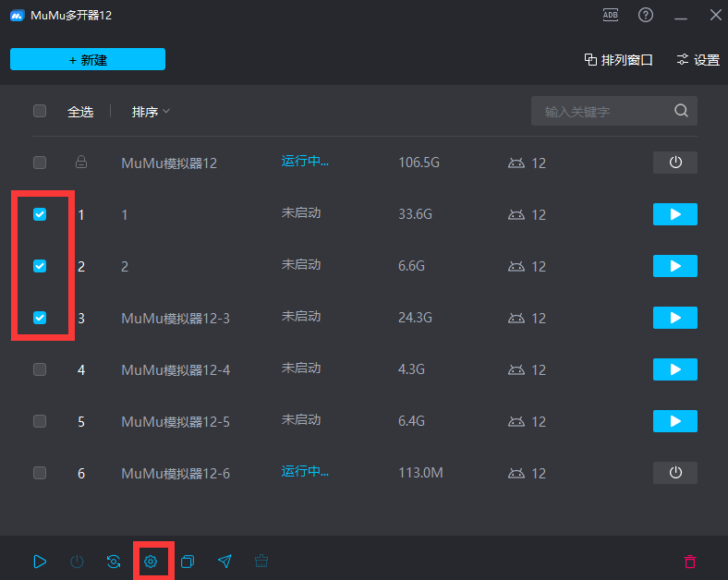The width and height of the screenshot is (728, 580).
Task: Select the MuMu模拟器12 name text
Action: tap(169, 163)
